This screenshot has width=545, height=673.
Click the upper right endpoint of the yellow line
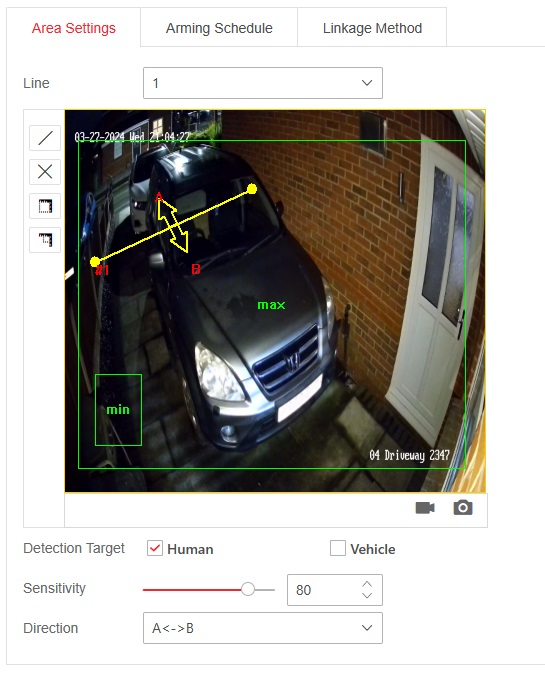point(252,189)
